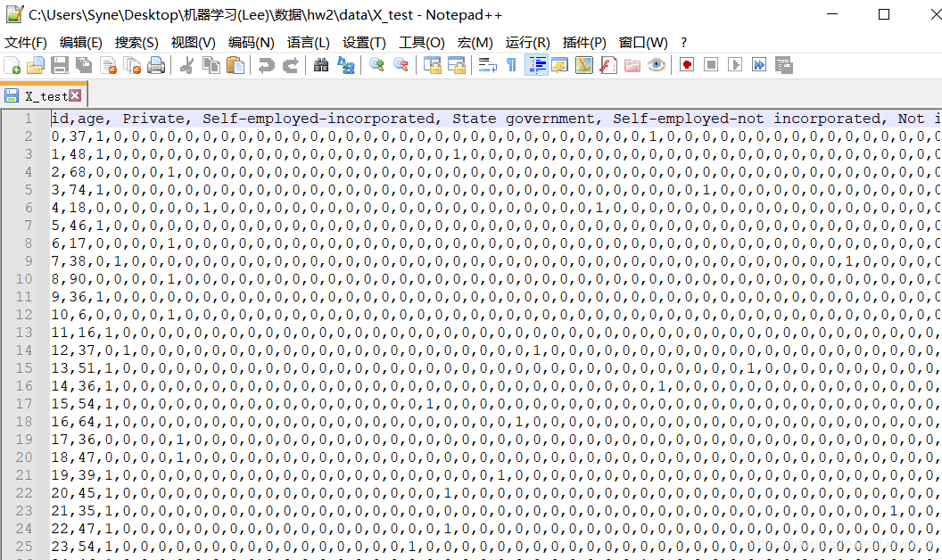Click the Open file folder icon
This screenshot has width=942, height=560.
pyautogui.click(x=36, y=65)
